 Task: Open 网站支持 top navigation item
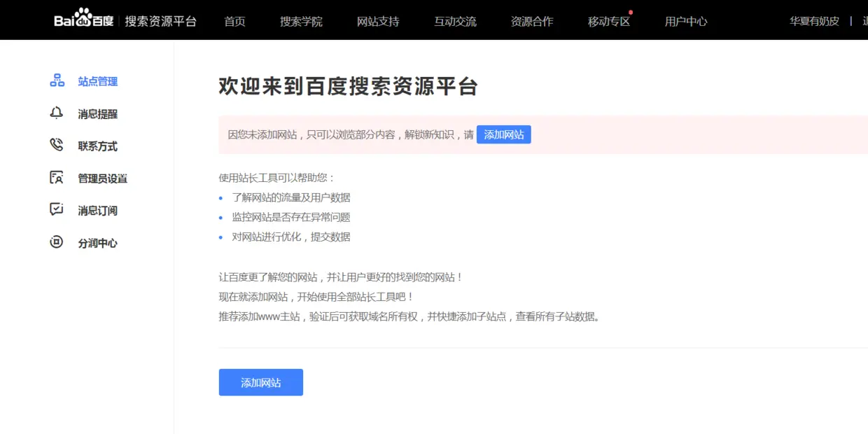tap(378, 21)
